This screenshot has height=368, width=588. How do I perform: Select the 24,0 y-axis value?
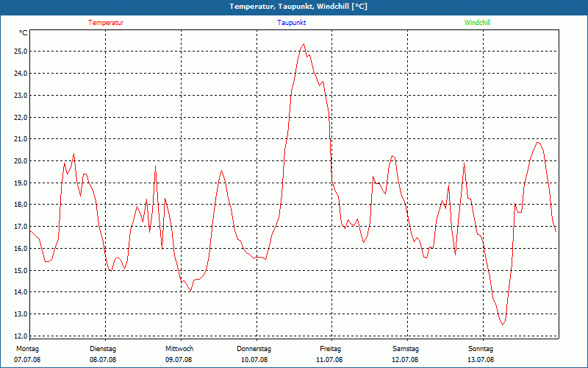[21, 73]
